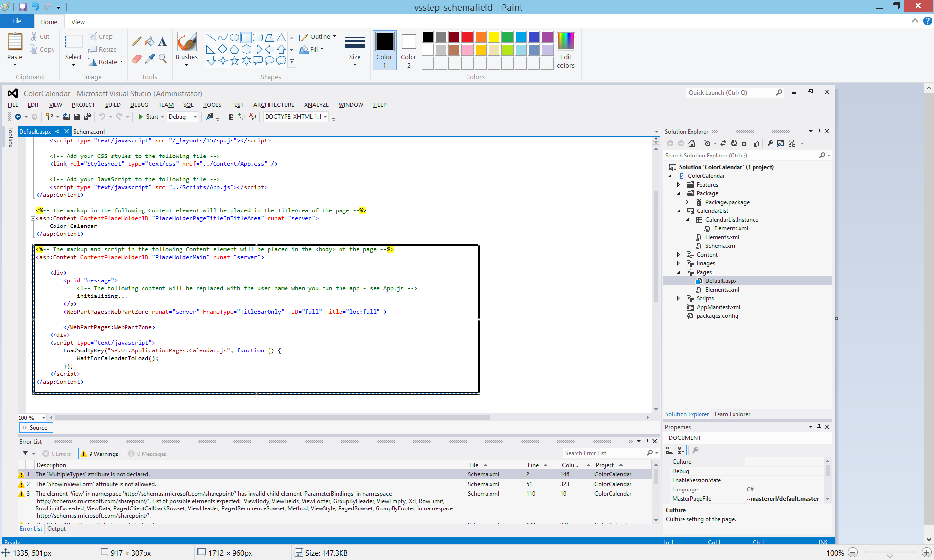934x560 pixels.
Task: Choose the down arrow shape
Action: click(x=211, y=61)
